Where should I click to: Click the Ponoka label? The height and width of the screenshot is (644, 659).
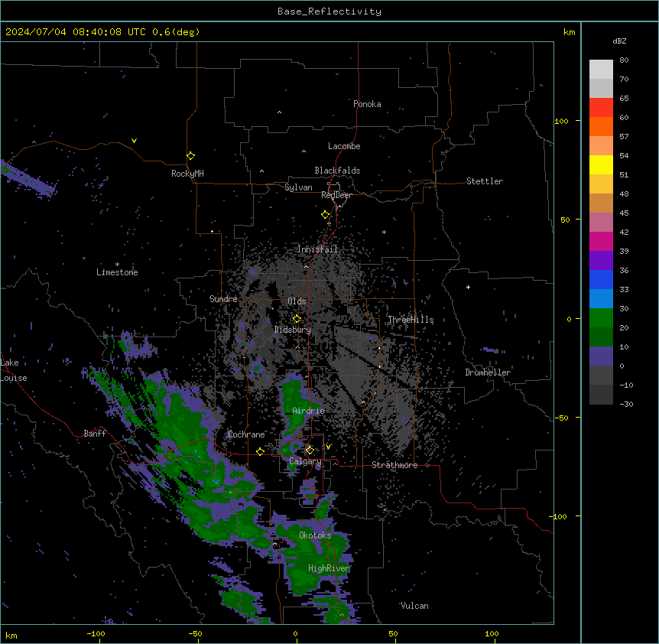point(367,104)
